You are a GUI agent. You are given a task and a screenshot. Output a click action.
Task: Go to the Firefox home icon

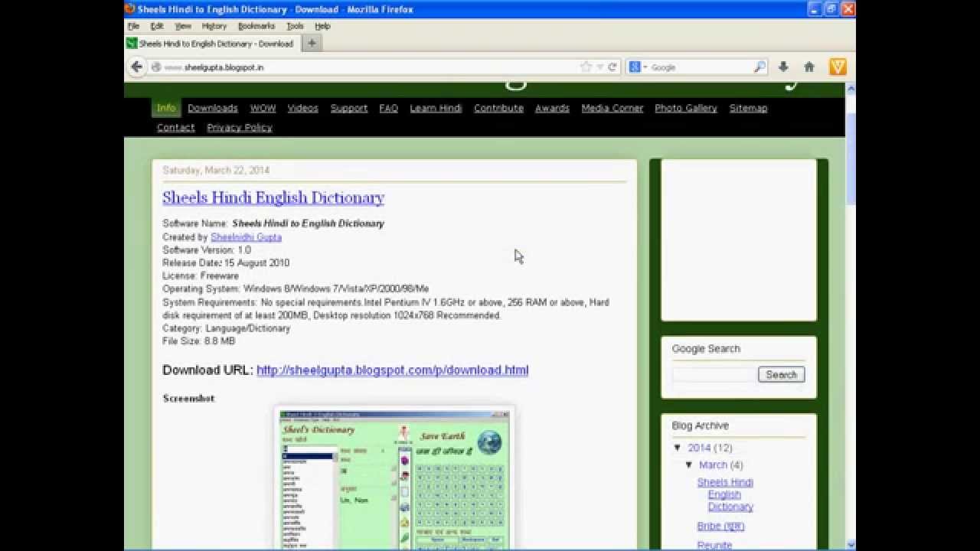coord(809,67)
